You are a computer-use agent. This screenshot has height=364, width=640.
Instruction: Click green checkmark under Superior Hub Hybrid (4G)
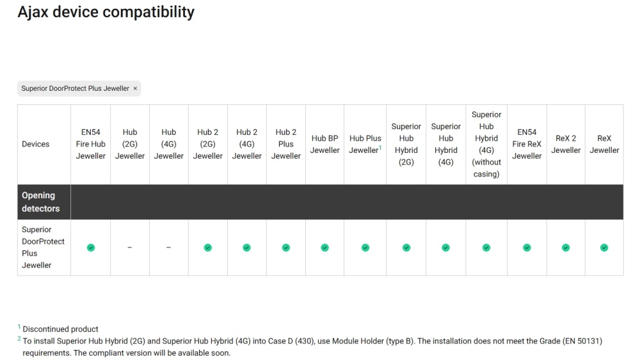(446, 248)
